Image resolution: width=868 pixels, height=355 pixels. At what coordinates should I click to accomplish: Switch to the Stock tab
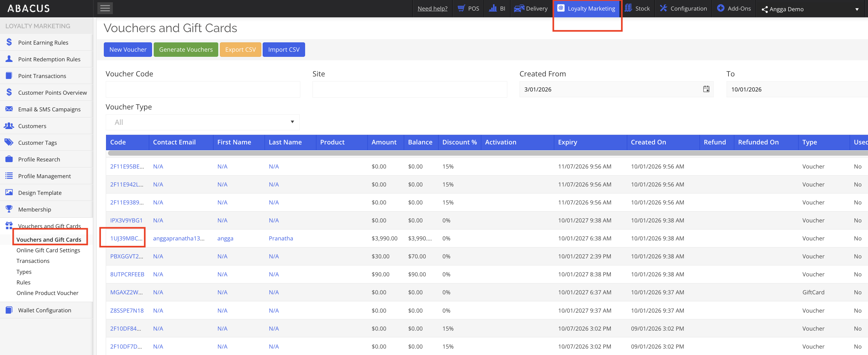pyautogui.click(x=638, y=8)
